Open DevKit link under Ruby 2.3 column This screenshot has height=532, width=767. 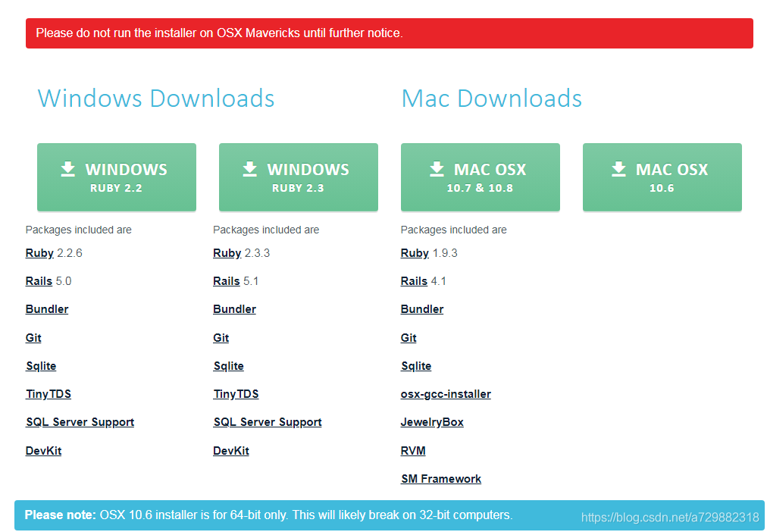pyautogui.click(x=231, y=450)
